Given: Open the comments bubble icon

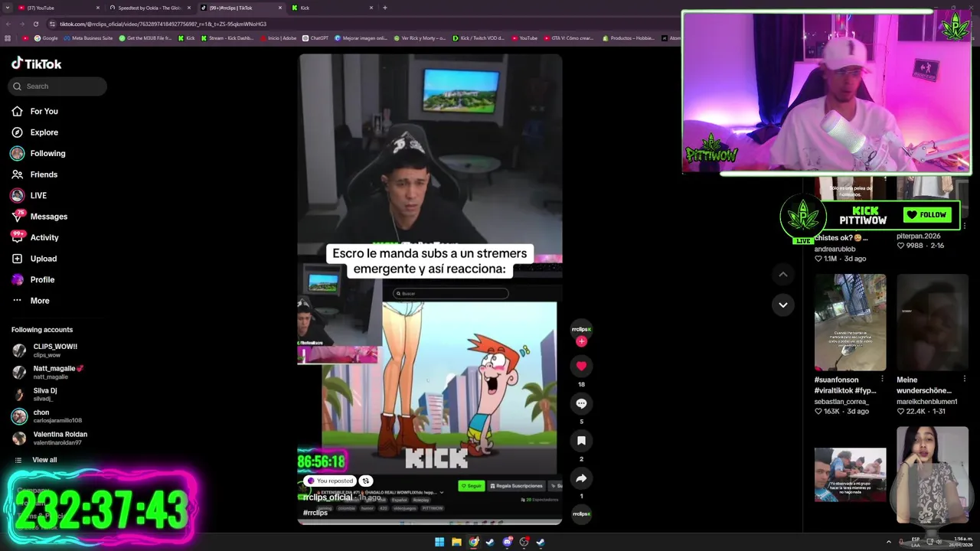Looking at the screenshot, I should click(x=581, y=403).
